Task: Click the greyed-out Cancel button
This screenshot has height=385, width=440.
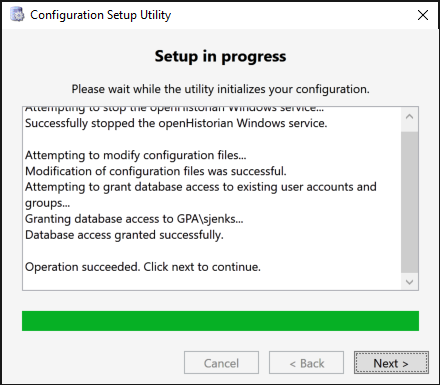Action: click(221, 363)
